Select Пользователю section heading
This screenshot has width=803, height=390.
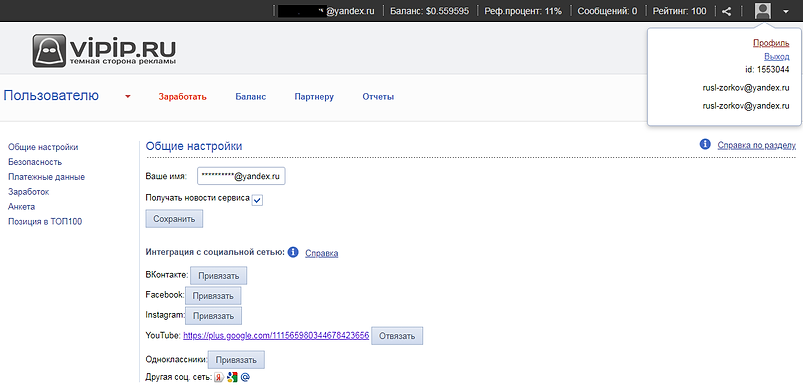point(51,96)
